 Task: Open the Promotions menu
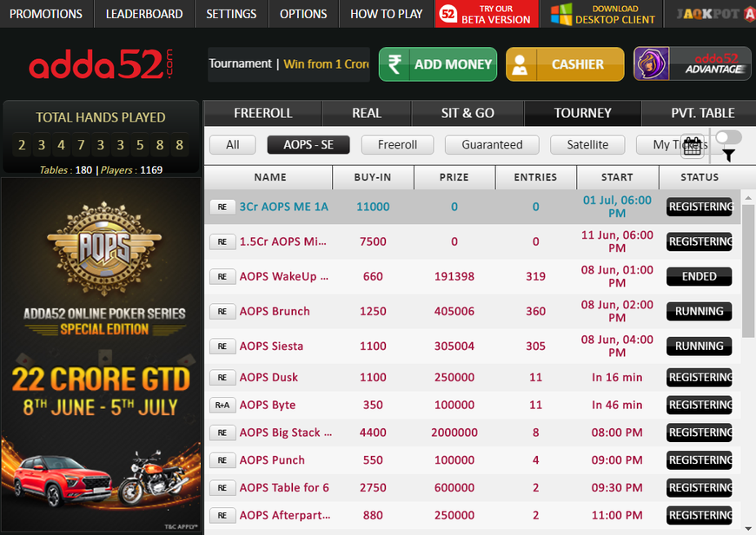click(x=46, y=14)
